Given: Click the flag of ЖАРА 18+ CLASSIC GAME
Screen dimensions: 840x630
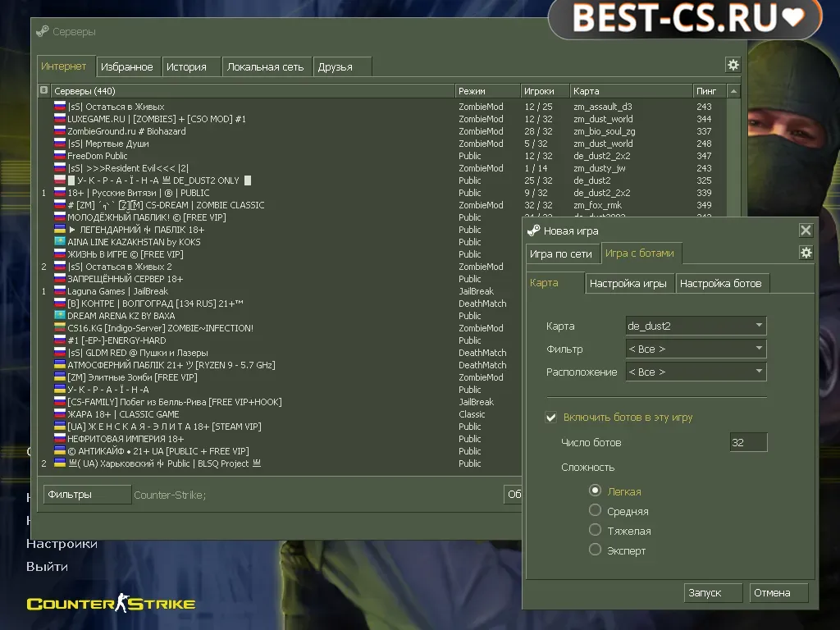Looking at the screenshot, I should [59, 414].
